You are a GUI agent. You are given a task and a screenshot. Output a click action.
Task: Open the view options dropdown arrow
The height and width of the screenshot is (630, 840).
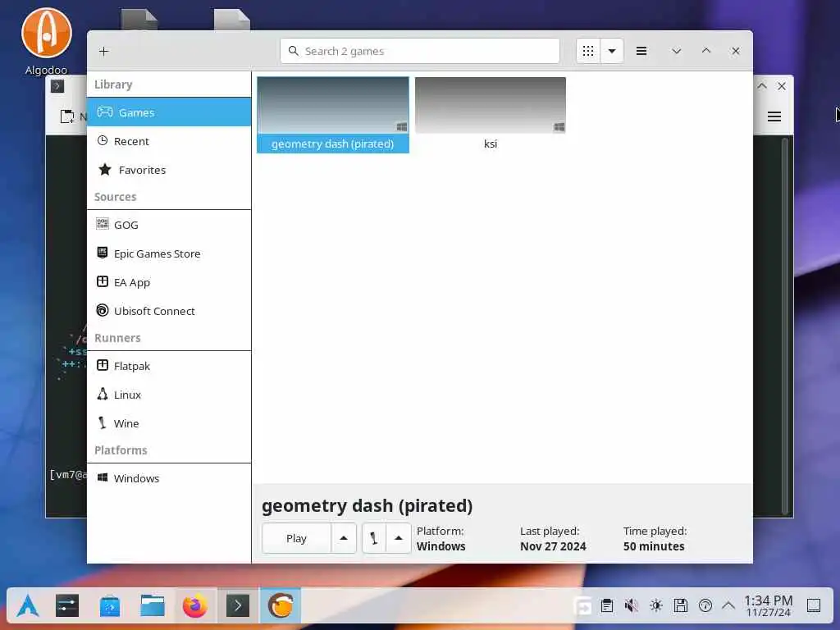(612, 51)
